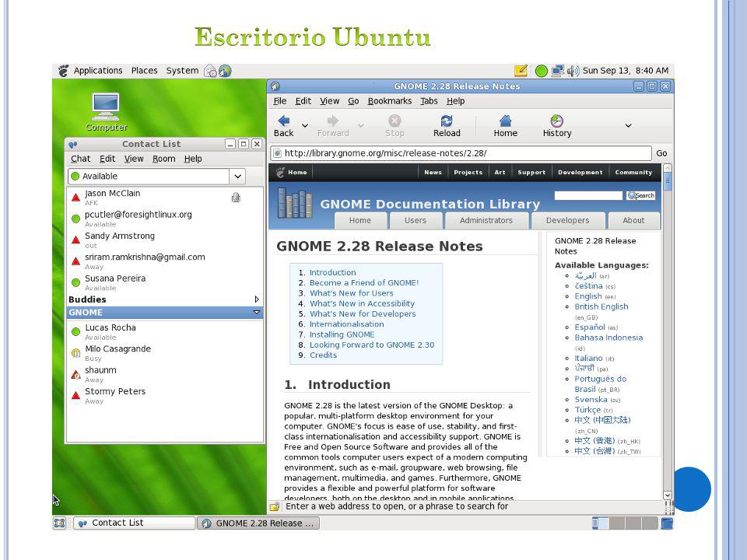Open the System menu in top panel
Viewport: 747px width, 560px height.
pos(182,71)
